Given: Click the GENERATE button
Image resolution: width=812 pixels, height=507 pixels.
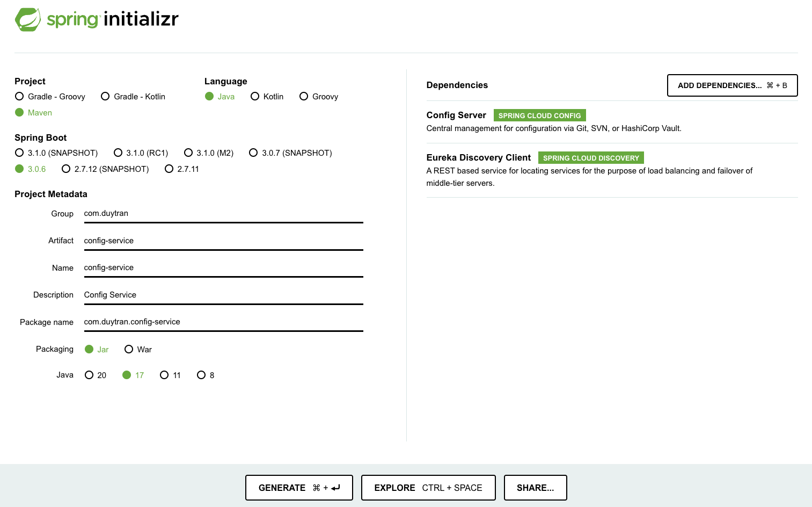Looking at the screenshot, I should 299,488.
